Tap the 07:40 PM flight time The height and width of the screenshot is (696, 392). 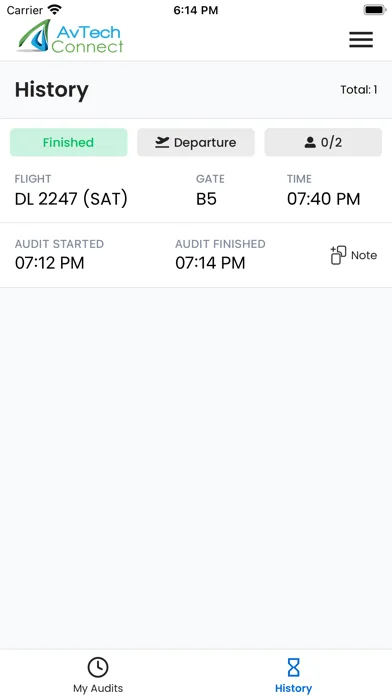click(323, 199)
